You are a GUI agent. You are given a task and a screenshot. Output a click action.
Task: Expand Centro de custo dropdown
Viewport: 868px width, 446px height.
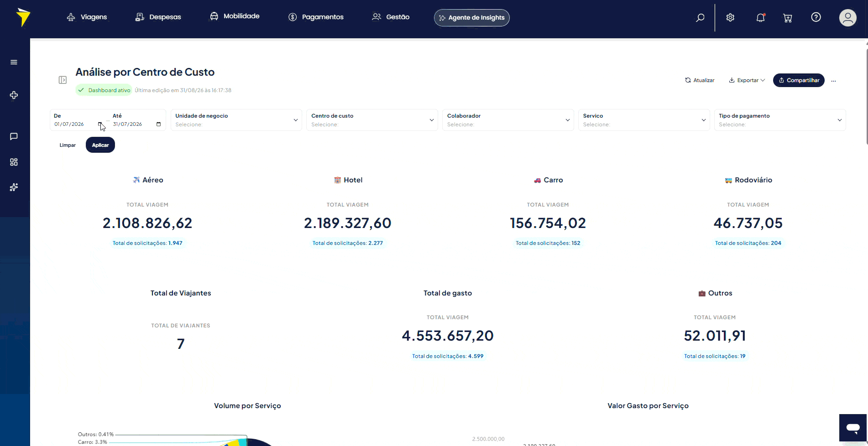(372, 120)
